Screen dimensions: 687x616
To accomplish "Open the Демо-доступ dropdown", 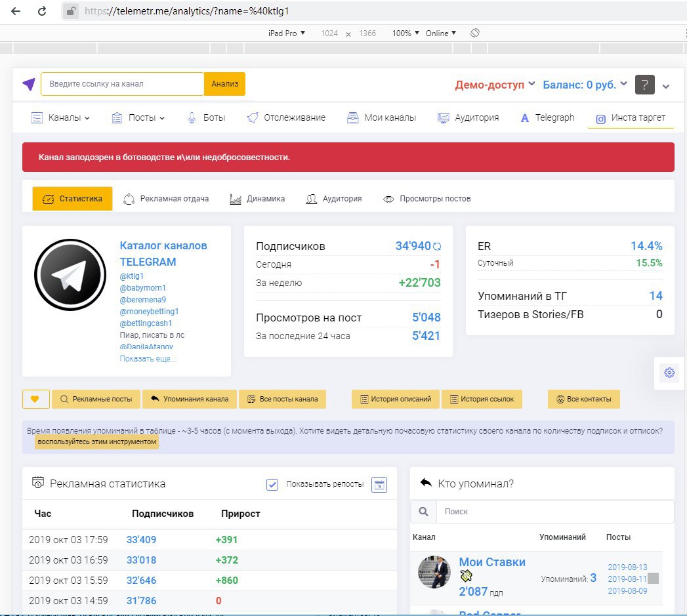I will [495, 85].
